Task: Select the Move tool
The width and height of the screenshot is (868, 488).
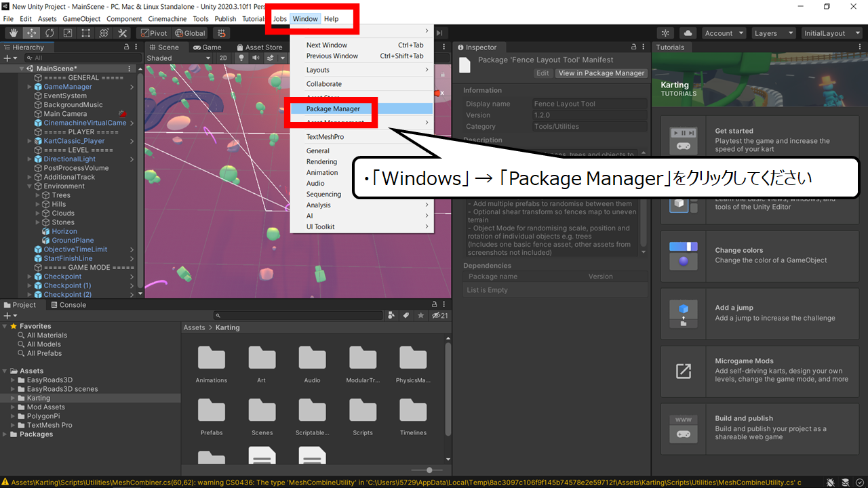Action: coord(31,33)
